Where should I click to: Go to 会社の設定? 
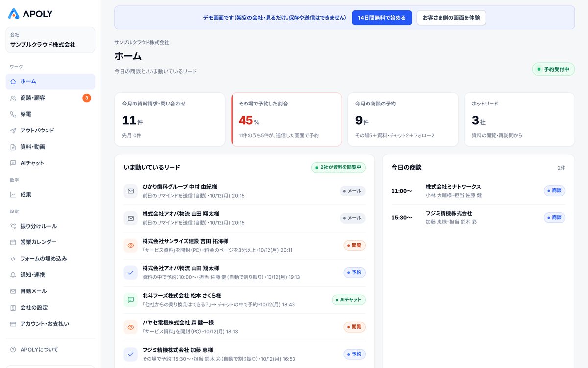pyautogui.click(x=50, y=308)
